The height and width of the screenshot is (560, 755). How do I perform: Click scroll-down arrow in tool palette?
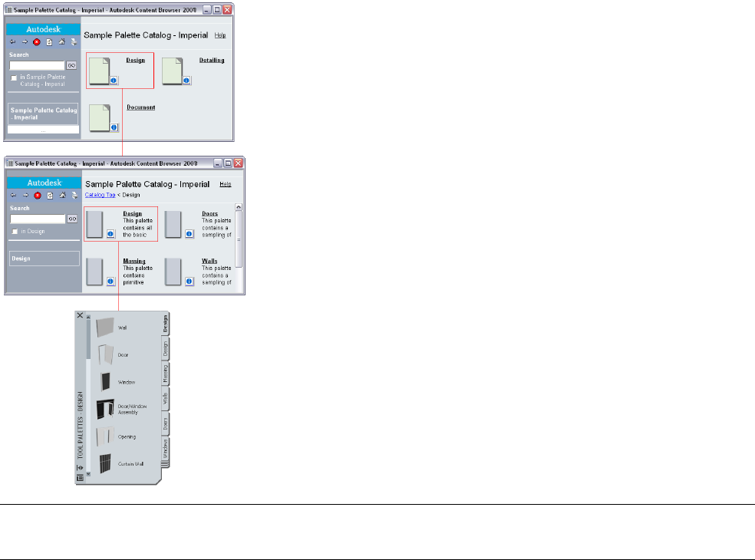pos(88,474)
